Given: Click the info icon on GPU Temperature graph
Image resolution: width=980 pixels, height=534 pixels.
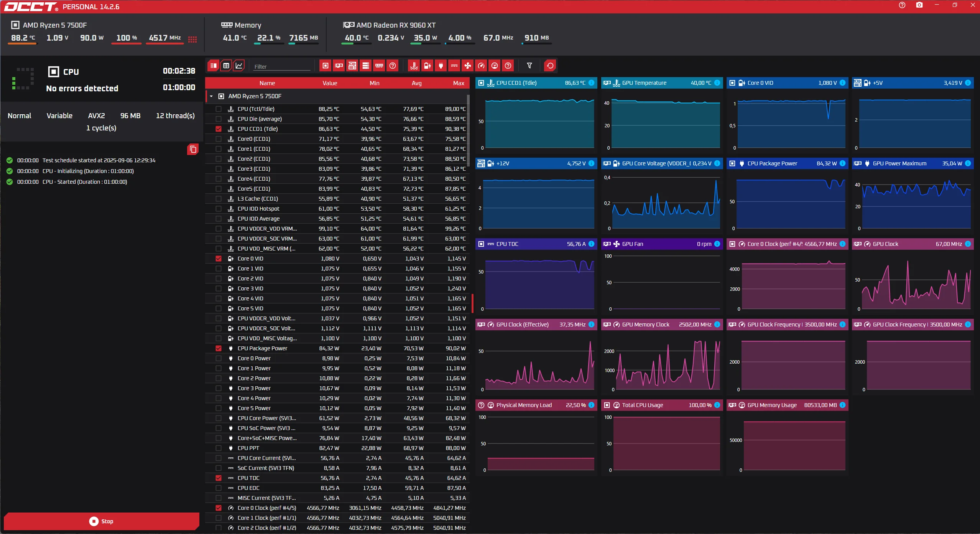Looking at the screenshot, I should click(717, 83).
